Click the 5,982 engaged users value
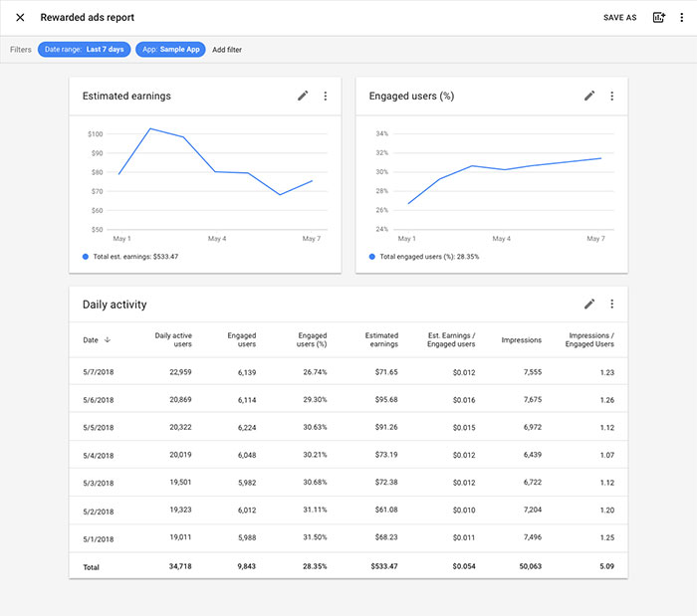697x616 pixels. [x=247, y=483]
